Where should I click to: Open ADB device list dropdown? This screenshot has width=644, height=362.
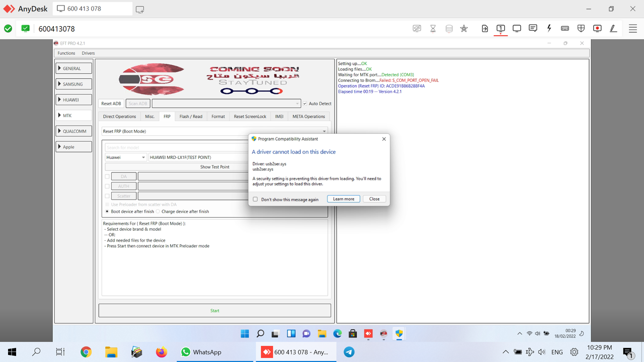click(226, 104)
